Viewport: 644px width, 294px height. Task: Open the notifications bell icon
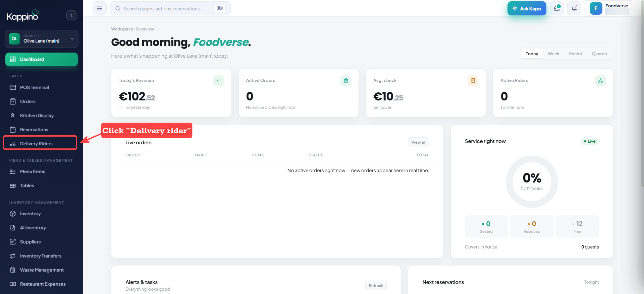point(574,8)
